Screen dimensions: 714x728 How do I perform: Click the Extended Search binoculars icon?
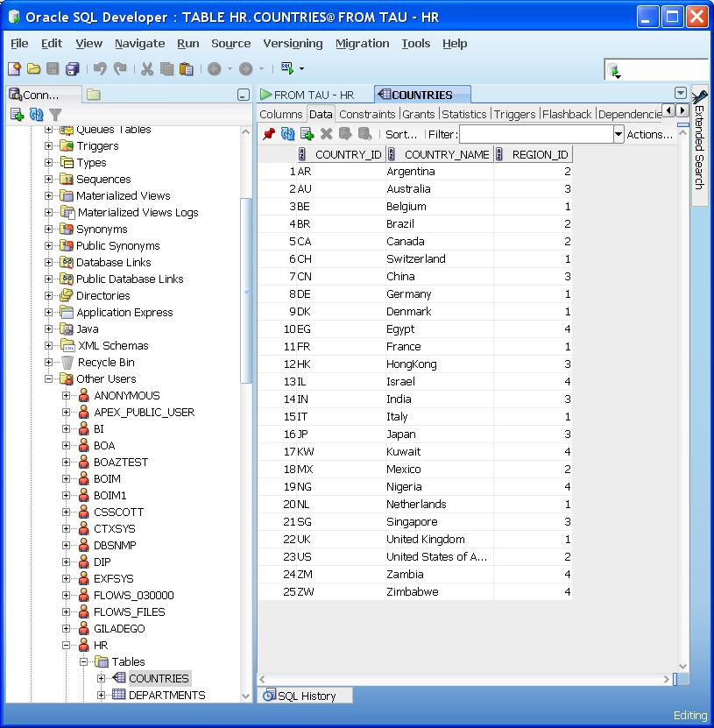[699, 97]
